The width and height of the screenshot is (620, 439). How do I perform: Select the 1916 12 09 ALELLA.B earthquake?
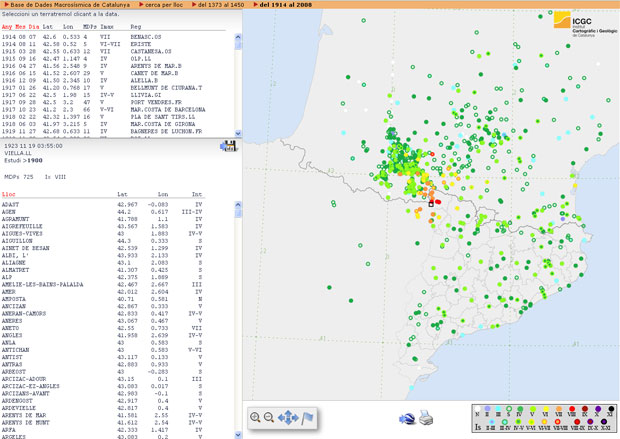80,80
